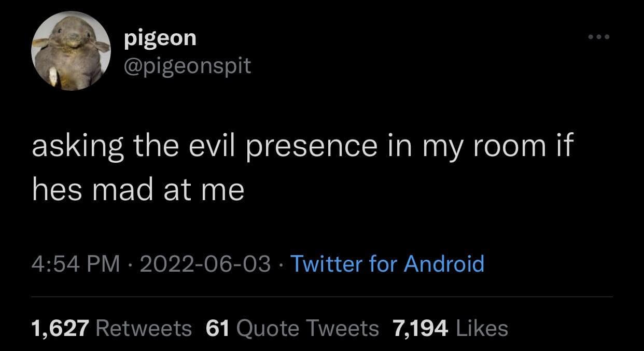Click the 7,194 likes count number
The height and width of the screenshot is (351, 644).
pyautogui.click(x=421, y=328)
